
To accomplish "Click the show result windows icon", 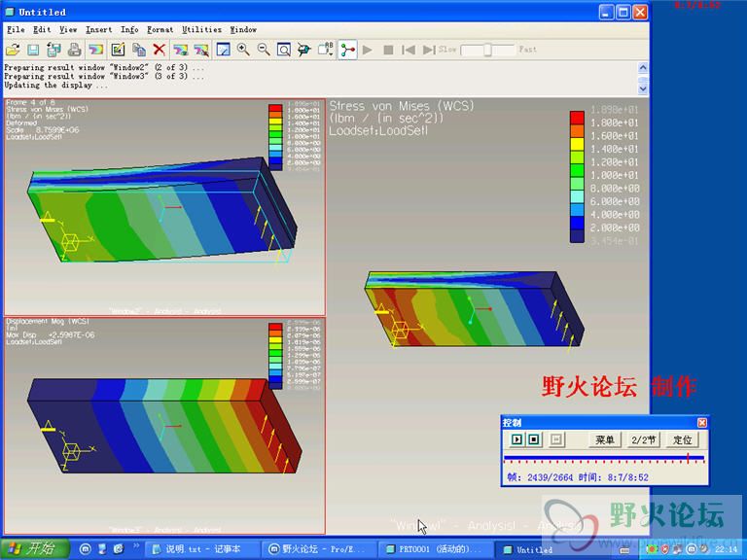I will 181,50.
